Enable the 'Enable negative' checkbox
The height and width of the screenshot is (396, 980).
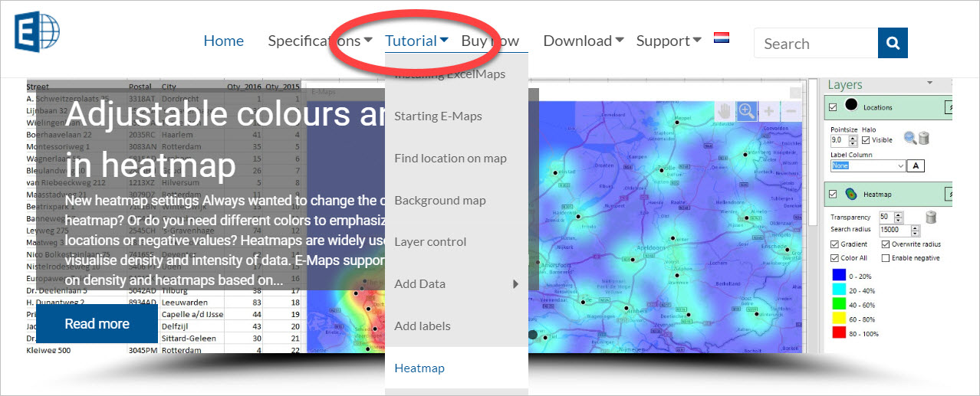[886, 258]
